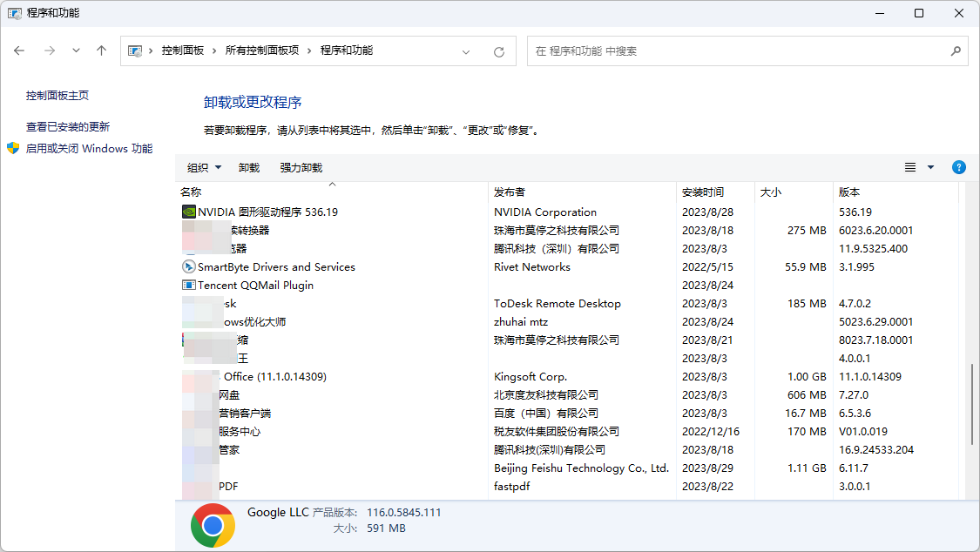
Task: Select the program ending in 管家
Action: (x=229, y=450)
